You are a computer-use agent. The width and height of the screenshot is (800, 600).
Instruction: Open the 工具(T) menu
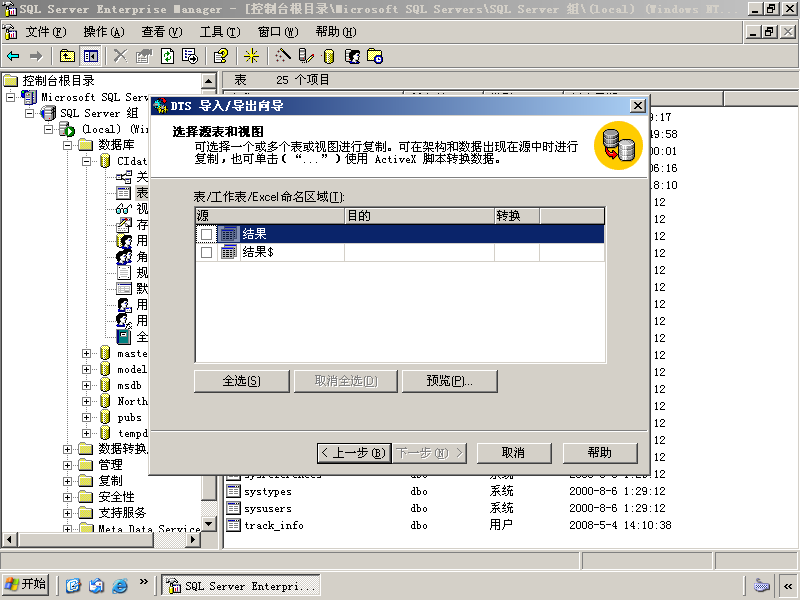pyautogui.click(x=220, y=32)
